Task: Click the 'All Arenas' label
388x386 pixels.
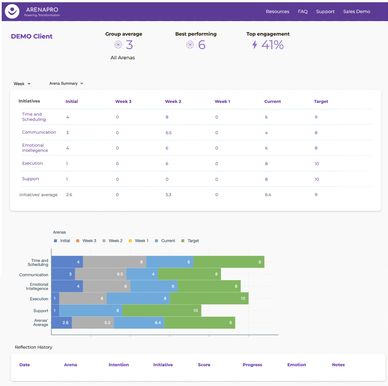Action: click(123, 58)
